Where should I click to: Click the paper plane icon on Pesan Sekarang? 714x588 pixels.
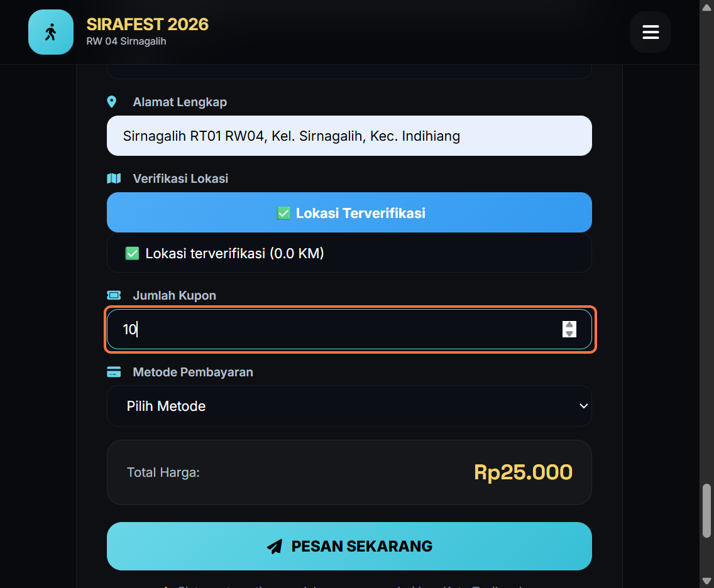pyautogui.click(x=275, y=546)
